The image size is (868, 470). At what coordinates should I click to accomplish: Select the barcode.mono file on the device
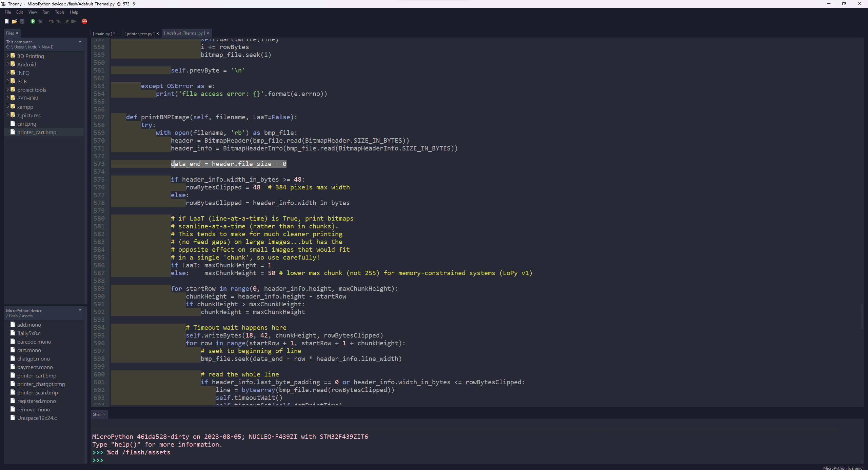34,342
